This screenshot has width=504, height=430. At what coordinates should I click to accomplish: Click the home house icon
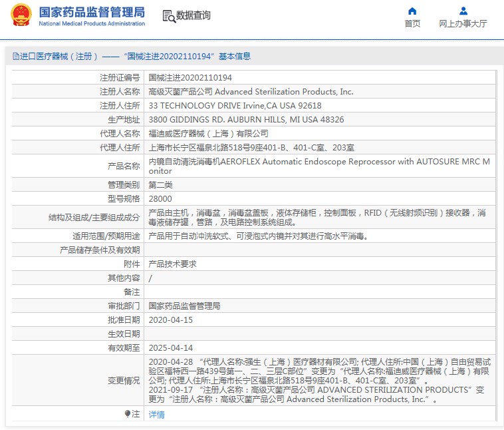tap(412, 11)
